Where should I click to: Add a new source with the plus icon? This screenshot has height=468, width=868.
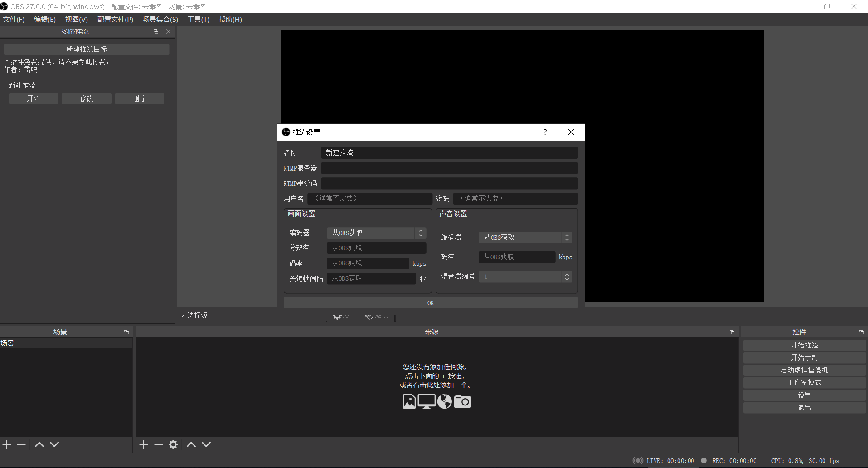[x=143, y=444]
